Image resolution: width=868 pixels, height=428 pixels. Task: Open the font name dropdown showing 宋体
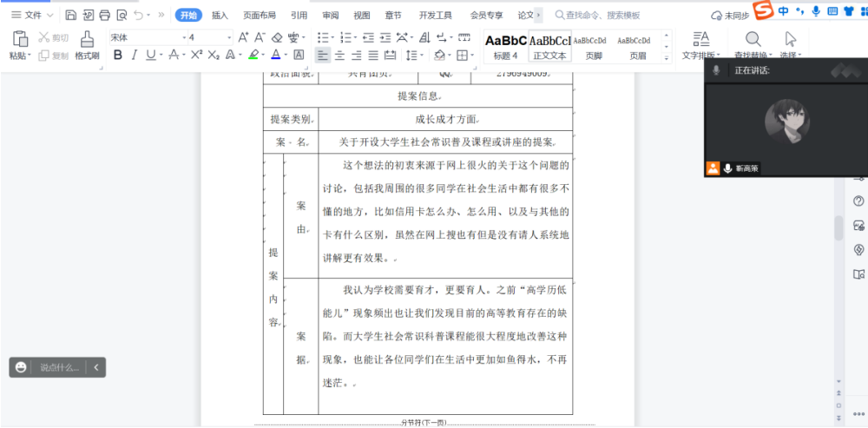coord(145,37)
